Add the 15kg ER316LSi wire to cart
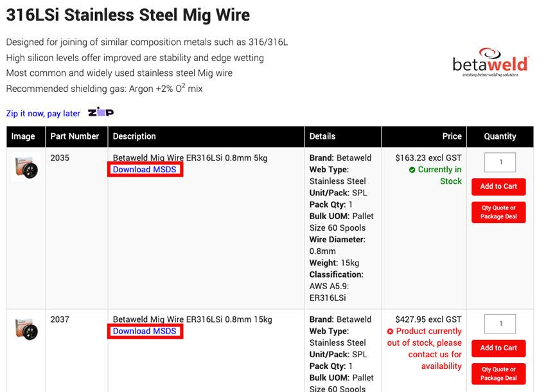The image size is (546, 392). (498, 348)
